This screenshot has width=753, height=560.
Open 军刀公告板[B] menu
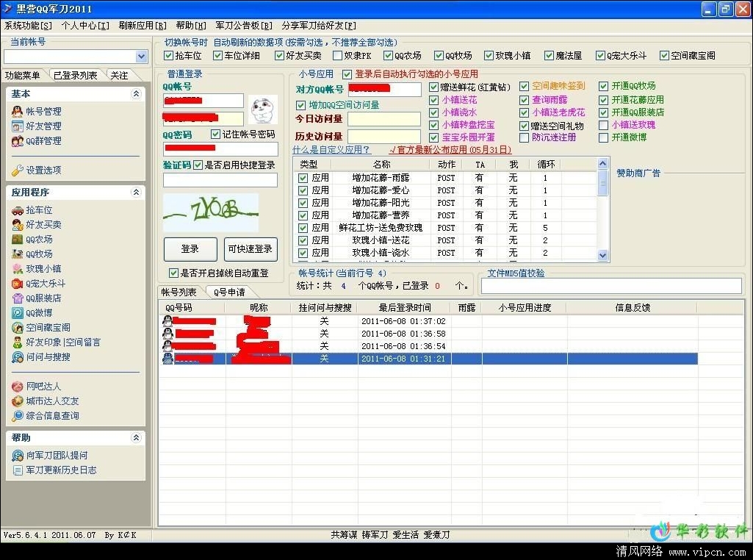pos(243,26)
